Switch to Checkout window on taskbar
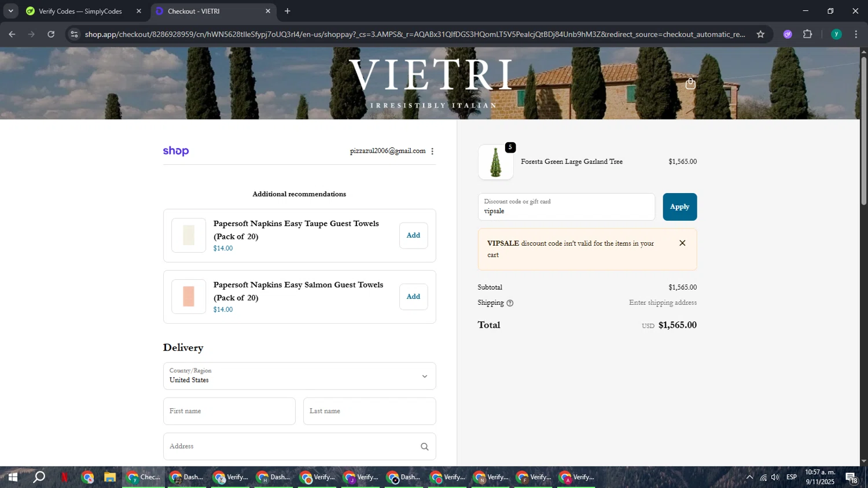The image size is (868, 488). 144,477
